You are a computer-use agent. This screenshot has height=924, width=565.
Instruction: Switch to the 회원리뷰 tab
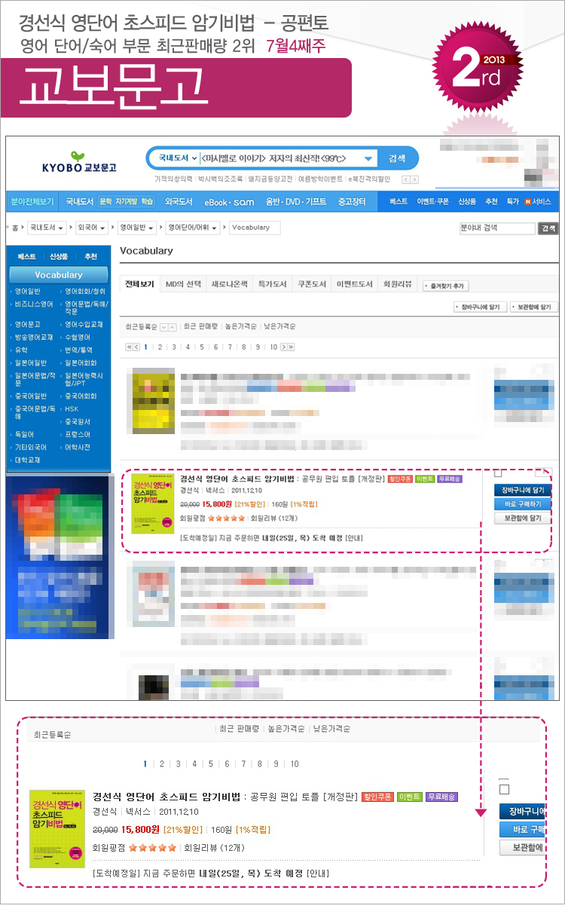point(398,284)
